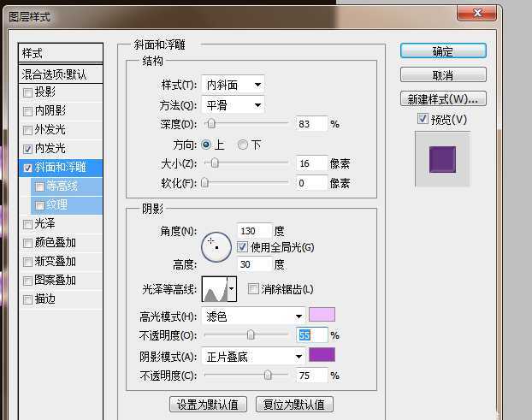Click the 高度 altitude field showing 30
Screen dimensions: 532x420
[255, 264]
